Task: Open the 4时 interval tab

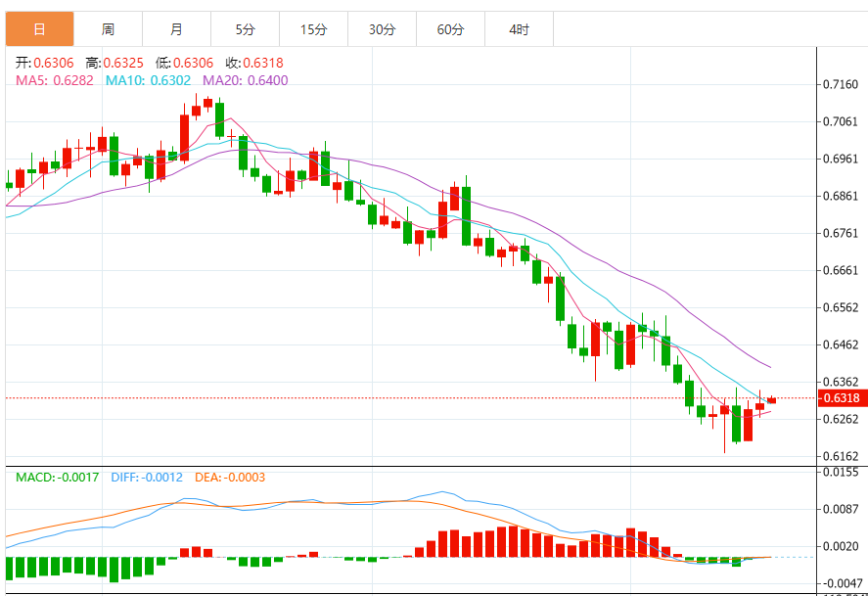Action: (x=520, y=29)
